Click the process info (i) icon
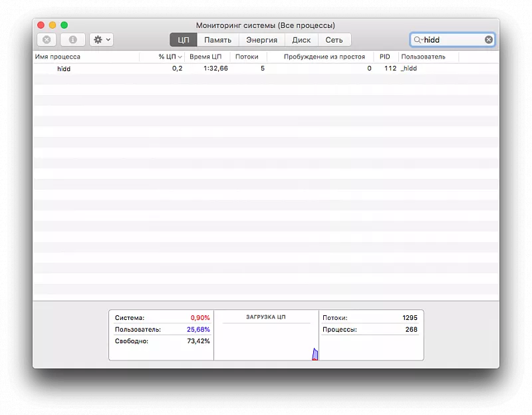The width and height of the screenshot is (532, 415). coord(72,40)
